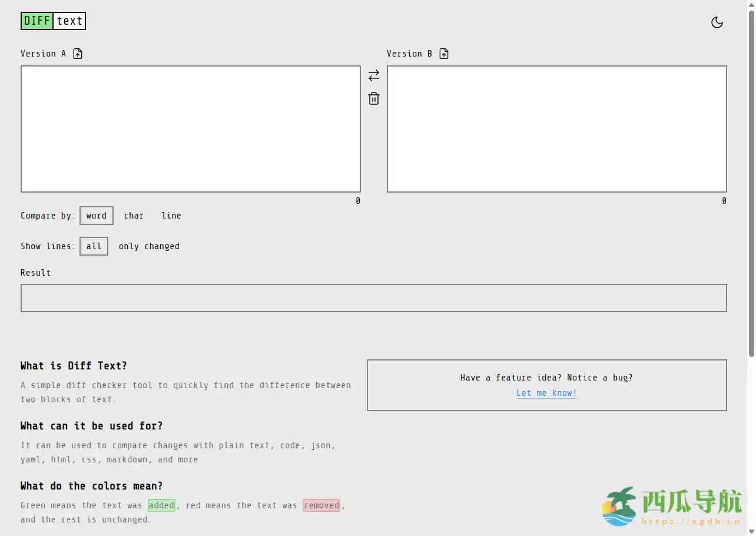The width and height of the screenshot is (756, 536).
Task: Click the scrollbar down arrow
Action: pyautogui.click(x=751, y=531)
